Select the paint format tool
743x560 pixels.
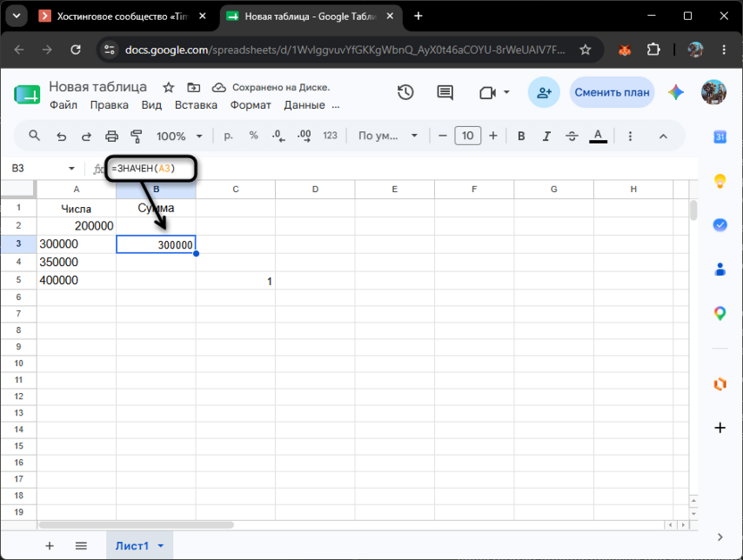(137, 137)
